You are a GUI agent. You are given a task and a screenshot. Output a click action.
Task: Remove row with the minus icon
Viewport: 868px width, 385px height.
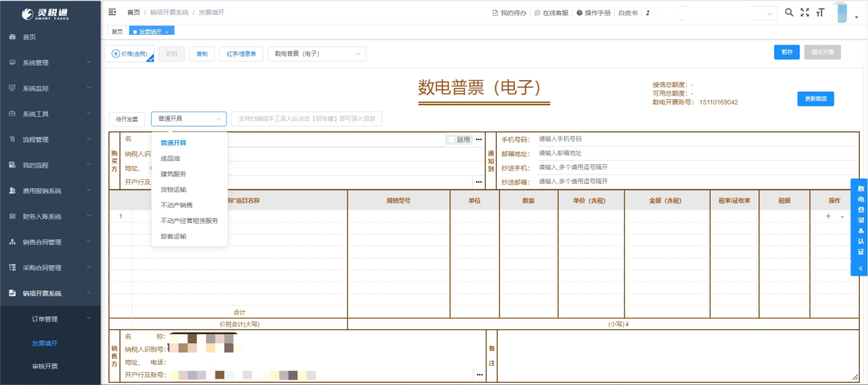point(842,216)
